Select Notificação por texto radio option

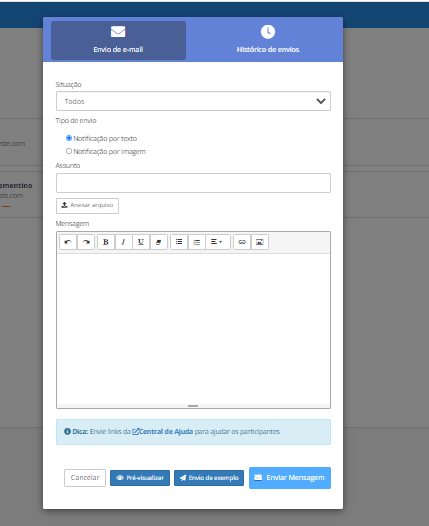point(69,138)
